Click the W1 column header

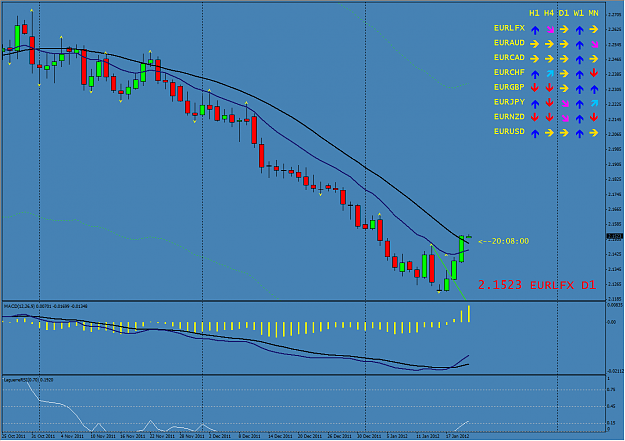coord(579,13)
